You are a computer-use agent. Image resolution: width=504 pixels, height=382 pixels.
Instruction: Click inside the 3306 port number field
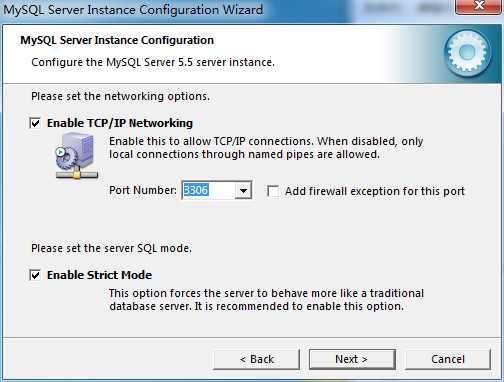(x=208, y=190)
